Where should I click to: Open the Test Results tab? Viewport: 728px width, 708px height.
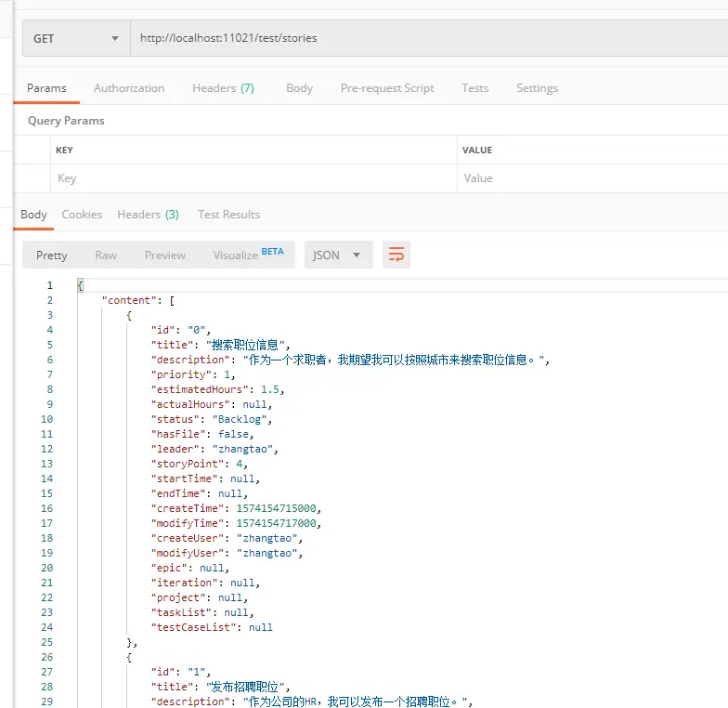tap(228, 215)
